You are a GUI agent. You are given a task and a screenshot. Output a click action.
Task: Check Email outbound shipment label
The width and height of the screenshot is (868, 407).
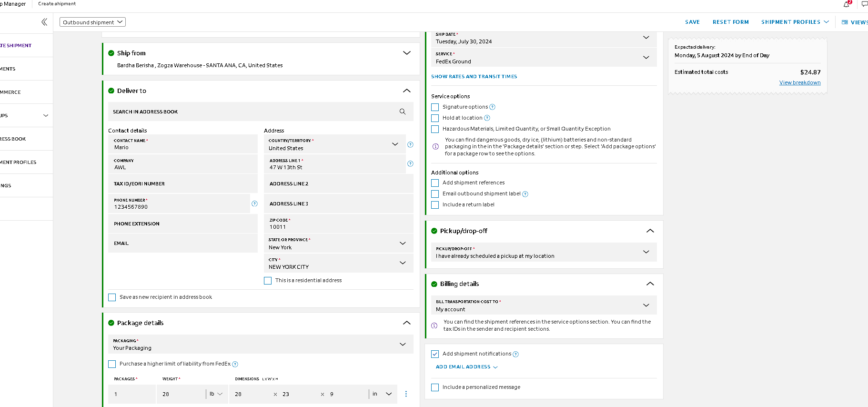pyautogui.click(x=435, y=194)
